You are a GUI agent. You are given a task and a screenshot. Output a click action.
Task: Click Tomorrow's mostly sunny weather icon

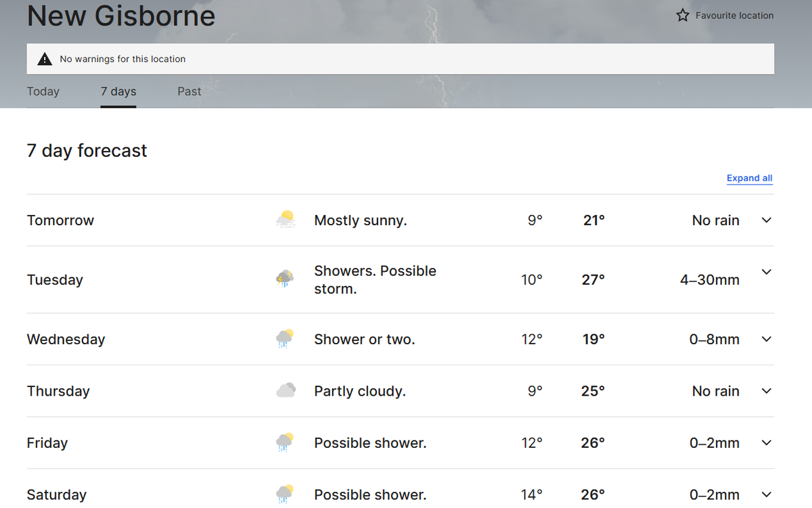pos(286,220)
